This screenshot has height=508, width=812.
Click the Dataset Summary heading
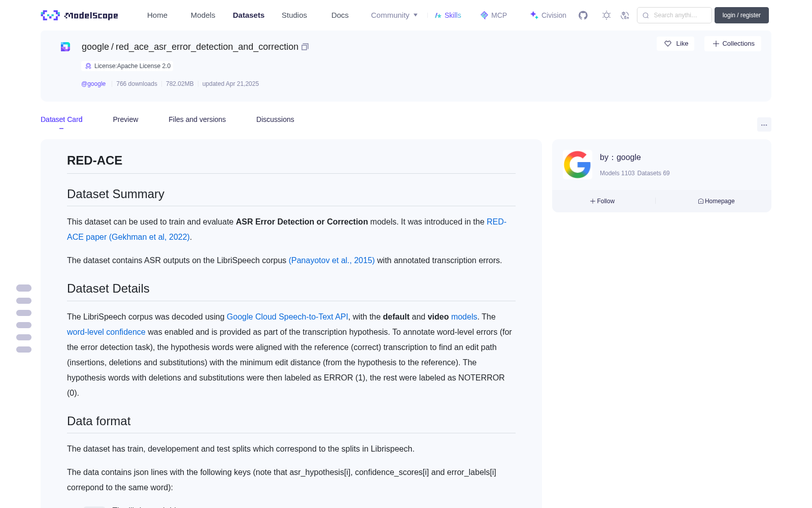tap(116, 194)
